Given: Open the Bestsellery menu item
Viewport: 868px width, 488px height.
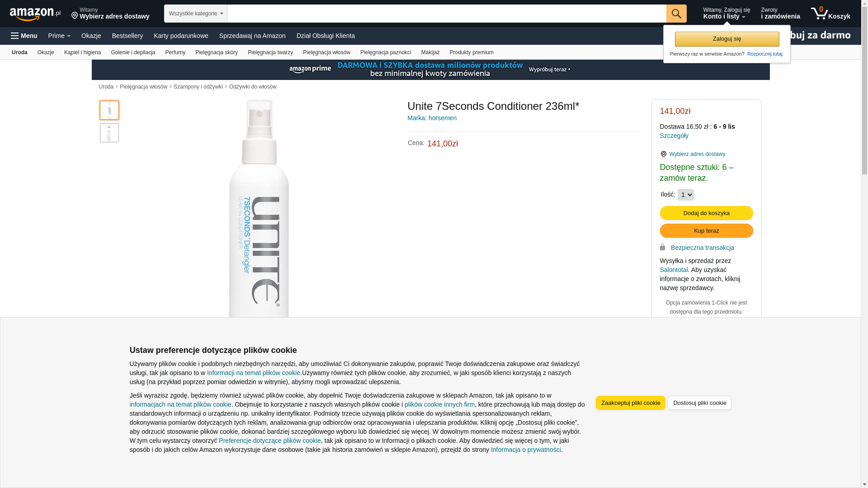Looking at the screenshot, I should click(127, 36).
